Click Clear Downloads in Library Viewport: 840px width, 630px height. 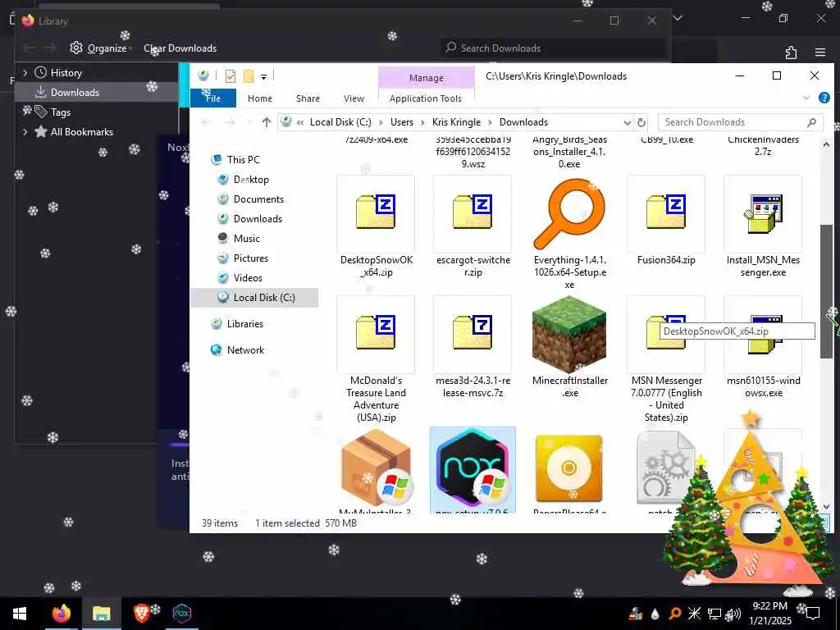pos(180,48)
